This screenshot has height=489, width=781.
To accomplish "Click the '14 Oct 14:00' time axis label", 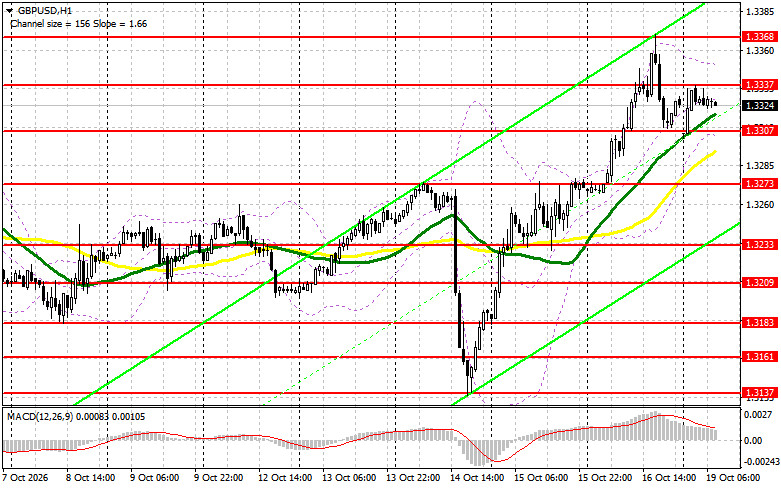I will (x=477, y=478).
